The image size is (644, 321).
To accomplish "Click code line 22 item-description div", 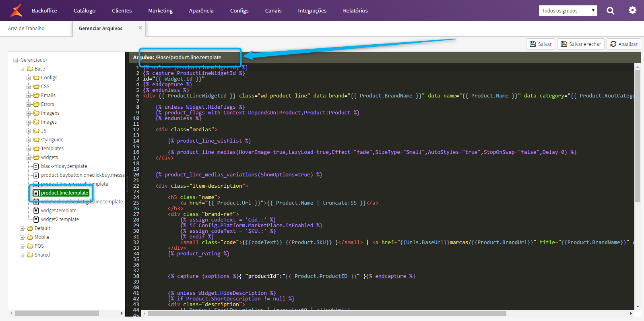I will tap(202, 186).
